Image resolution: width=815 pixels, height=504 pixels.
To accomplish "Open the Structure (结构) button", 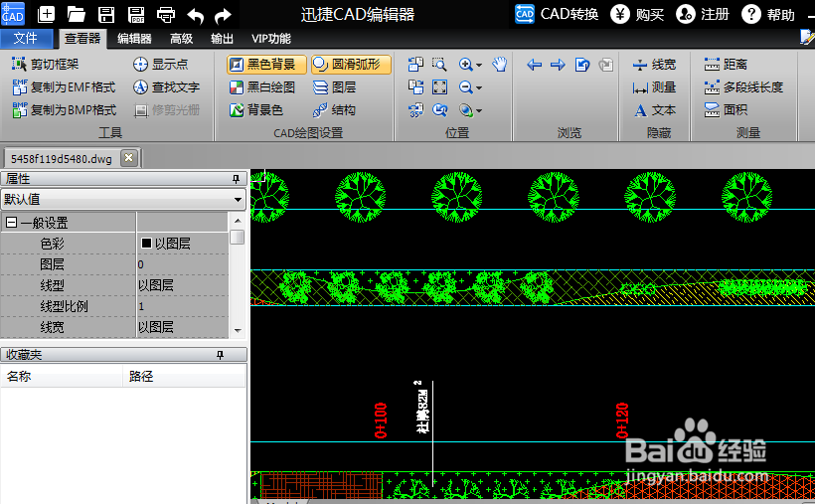I will pos(335,109).
